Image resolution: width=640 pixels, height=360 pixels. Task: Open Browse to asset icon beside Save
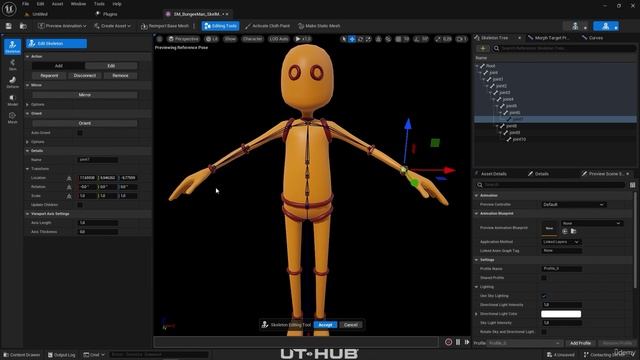(x=23, y=26)
